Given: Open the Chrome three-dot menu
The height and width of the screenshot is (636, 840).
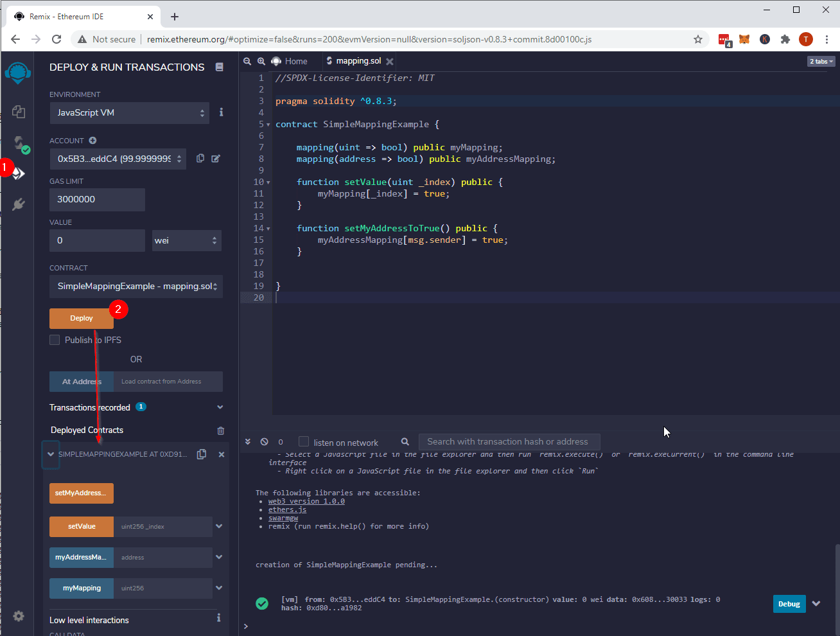Looking at the screenshot, I should (827, 39).
